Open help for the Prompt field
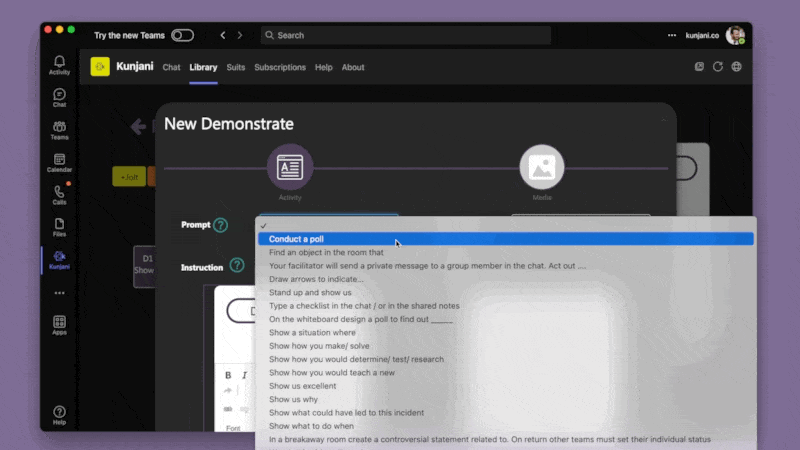This screenshot has height=450, width=800. [220, 225]
